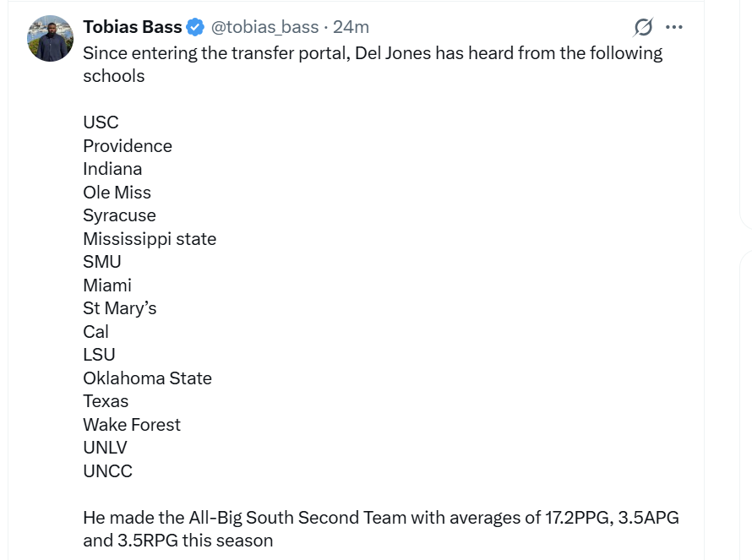Click the USC line in tweet
This screenshot has width=752, height=560.
[x=101, y=122]
